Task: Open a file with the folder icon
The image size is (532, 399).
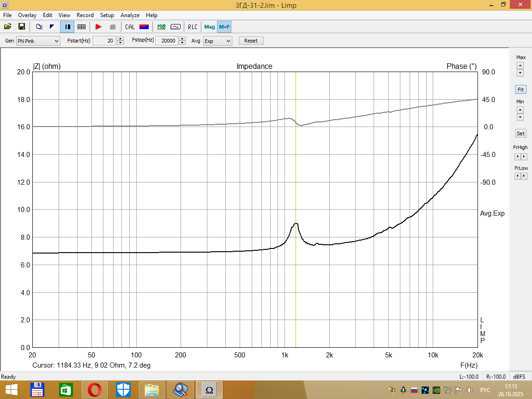Action: 7,27
